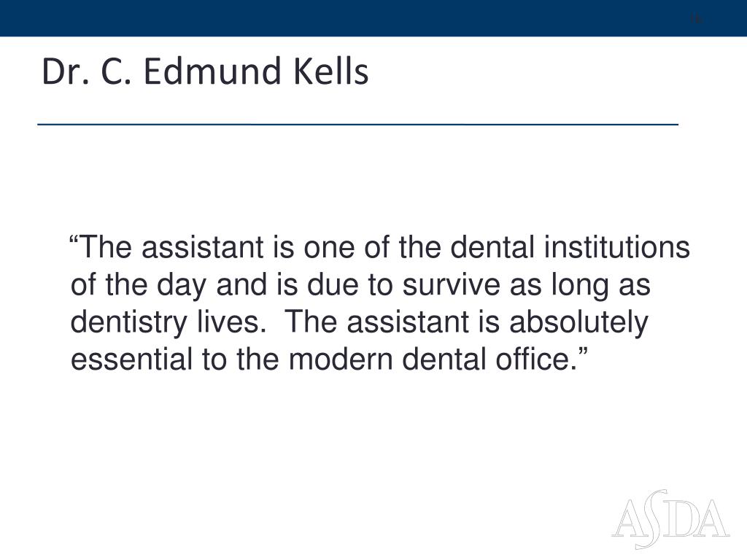This screenshot has width=747, height=560.
Task: Click the word "lives." in third line
Action: 231,322
